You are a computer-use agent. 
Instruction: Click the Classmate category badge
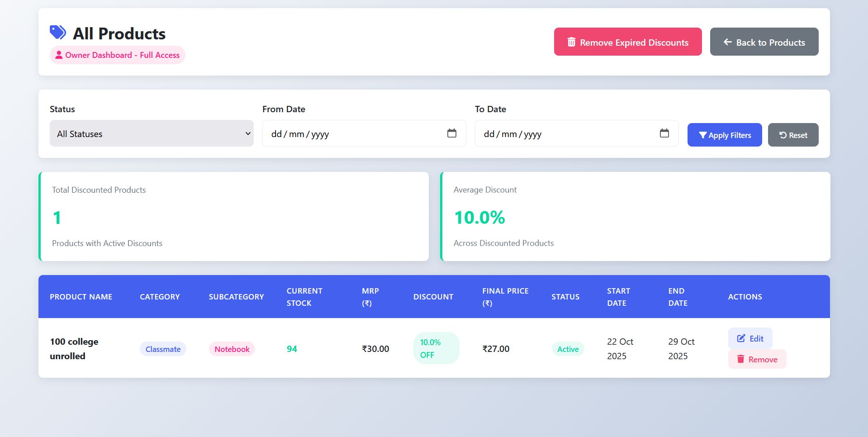tap(163, 349)
